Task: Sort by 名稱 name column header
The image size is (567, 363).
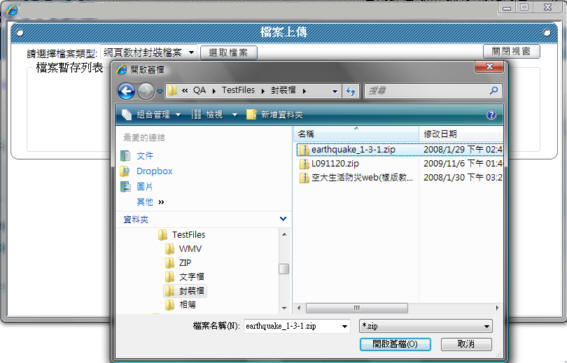Action: (356, 134)
